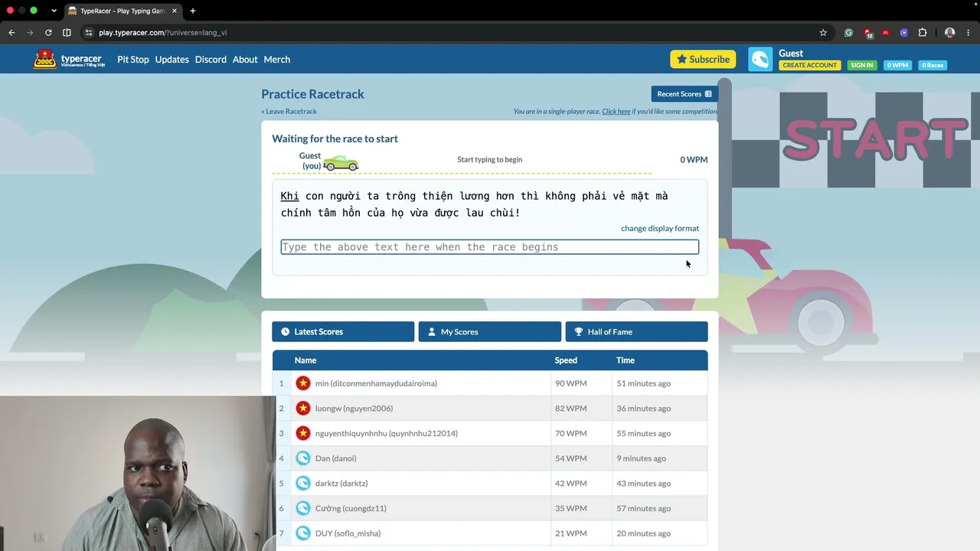Click the 'Practice Racetrack' heading
This screenshot has width=980, height=551.
click(312, 94)
